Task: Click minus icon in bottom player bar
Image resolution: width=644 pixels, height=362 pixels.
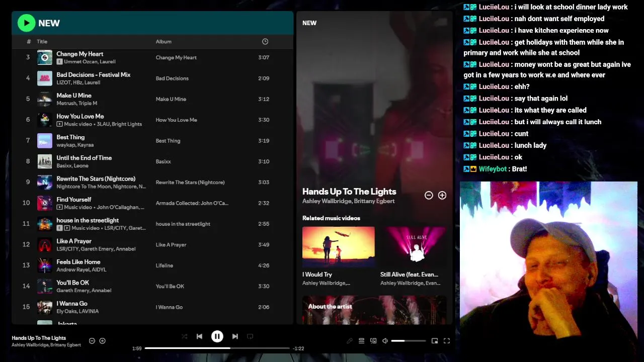Action: coord(92,341)
